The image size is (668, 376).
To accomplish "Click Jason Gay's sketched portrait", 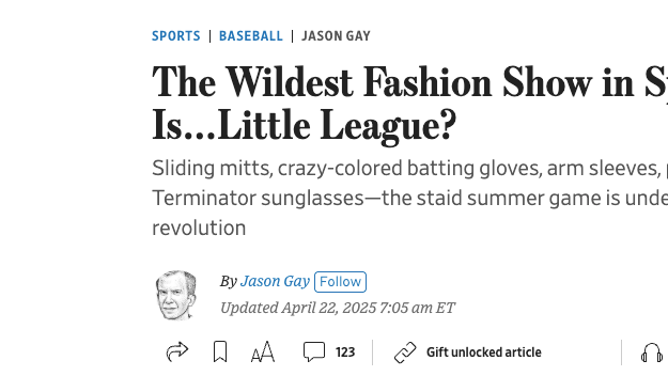I will [176, 295].
